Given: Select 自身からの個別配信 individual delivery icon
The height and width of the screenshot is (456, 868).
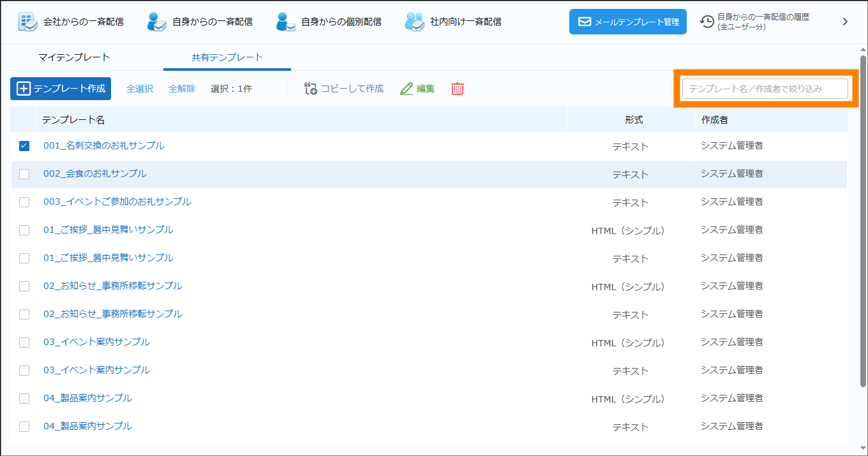Looking at the screenshot, I should 285,22.
